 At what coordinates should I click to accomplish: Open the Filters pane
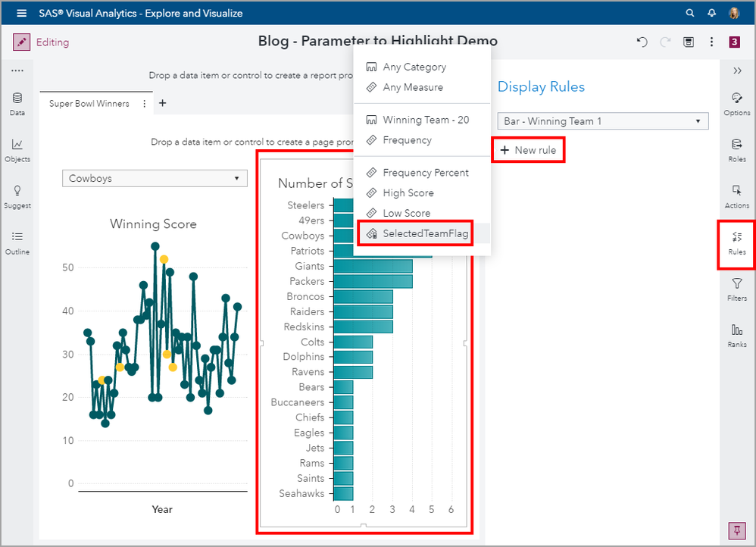pos(736,289)
